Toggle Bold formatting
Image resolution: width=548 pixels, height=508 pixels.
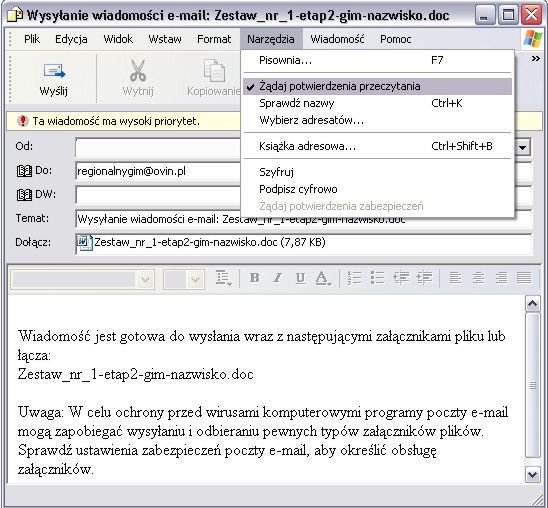(x=255, y=278)
